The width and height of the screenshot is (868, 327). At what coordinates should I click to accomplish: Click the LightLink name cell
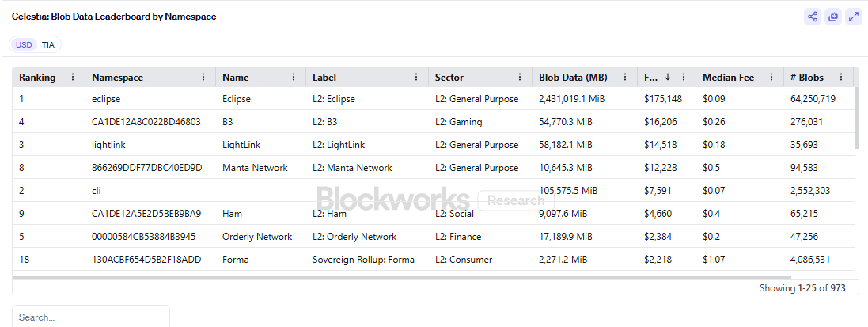tap(241, 145)
